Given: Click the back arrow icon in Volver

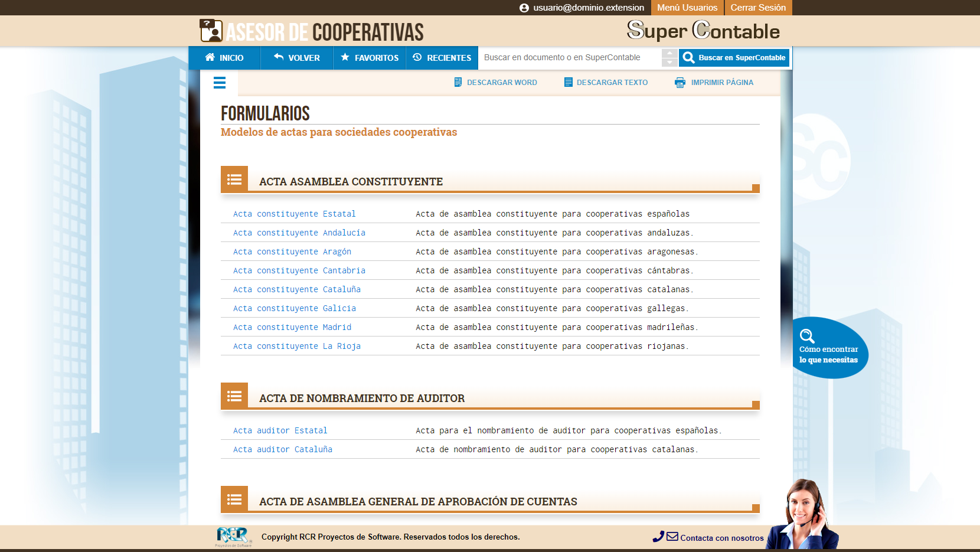Looking at the screenshot, I should coord(279,57).
